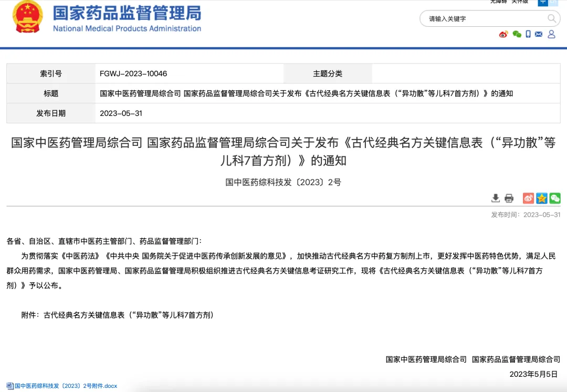This screenshot has height=392, width=567.
Task: Select the 2023-05-31 date in the table
Action: pos(121,113)
